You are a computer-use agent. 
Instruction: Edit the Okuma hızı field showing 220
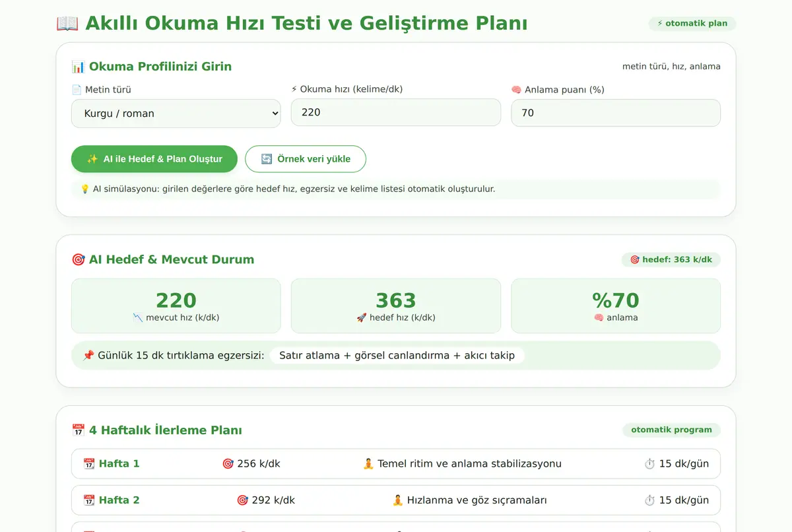(x=395, y=112)
